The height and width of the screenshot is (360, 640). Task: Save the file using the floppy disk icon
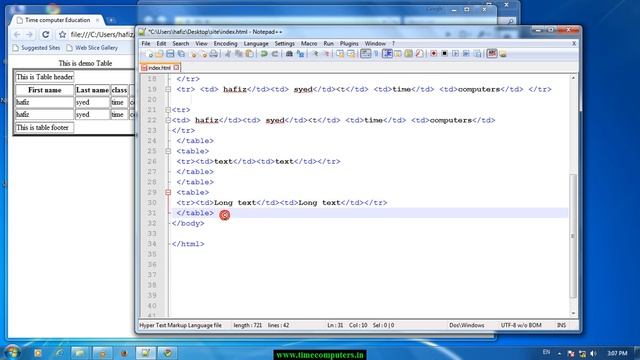click(170, 54)
